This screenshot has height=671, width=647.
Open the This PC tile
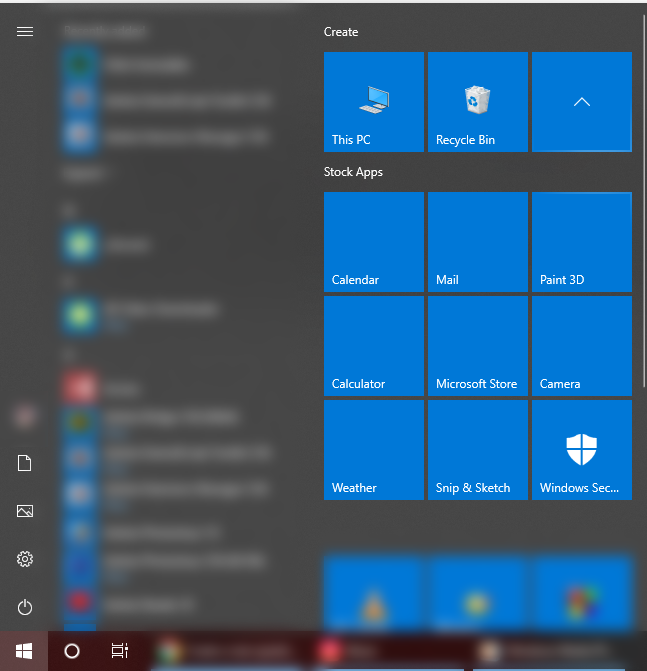click(374, 102)
